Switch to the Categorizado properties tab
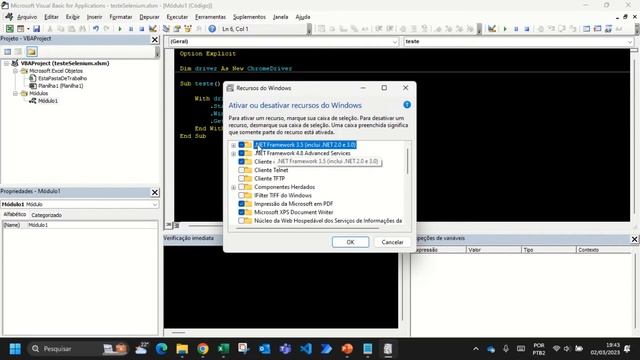The height and width of the screenshot is (360, 640). 47,215
